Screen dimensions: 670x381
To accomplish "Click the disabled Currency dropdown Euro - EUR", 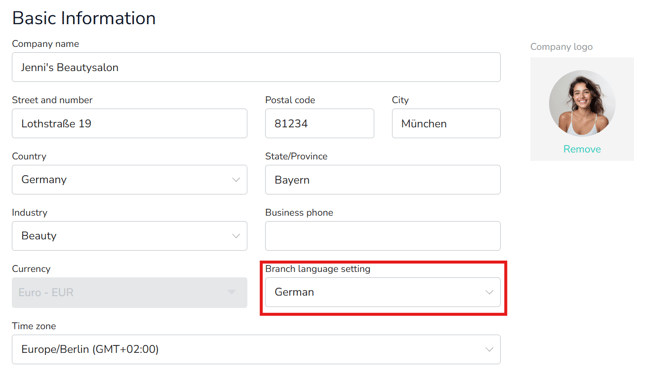I will coord(129,293).
